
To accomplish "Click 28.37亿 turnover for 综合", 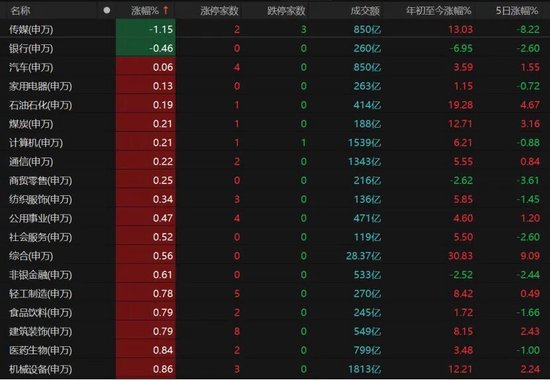I will pyautogui.click(x=363, y=256).
